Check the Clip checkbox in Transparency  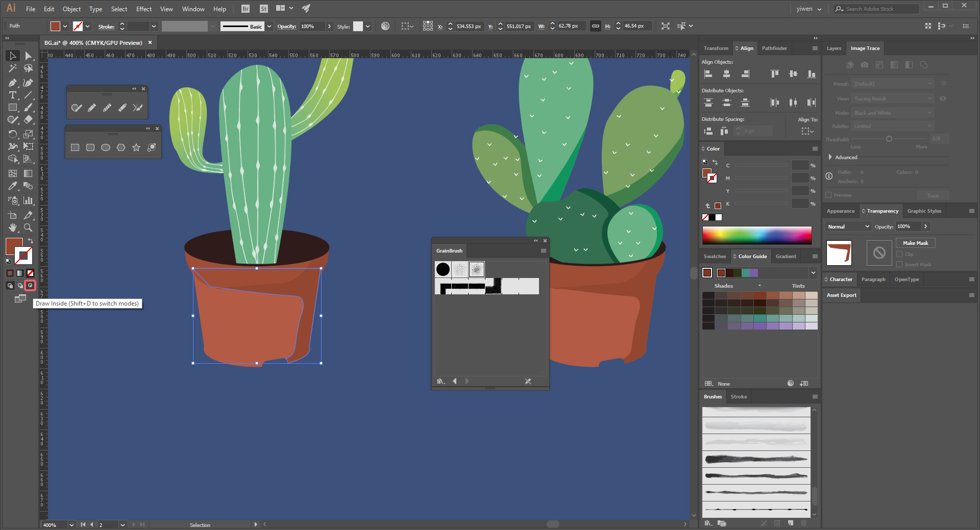pos(900,254)
